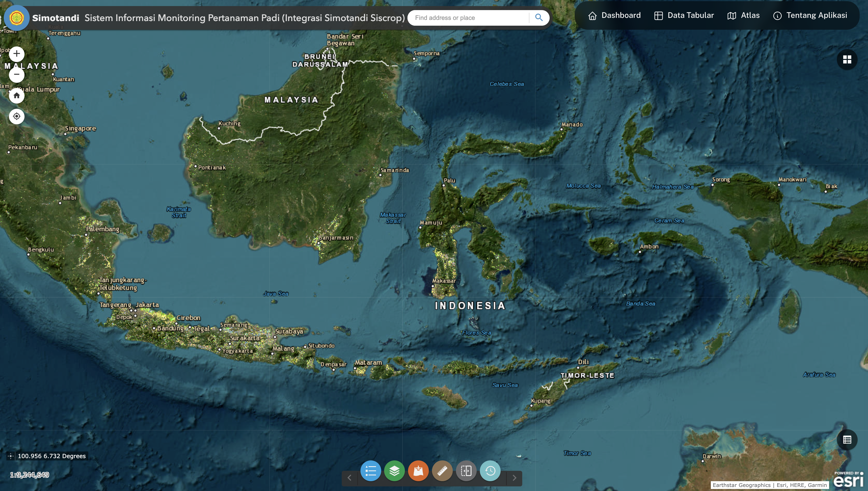Open Data Tabular menu item
The width and height of the screenshot is (868, 491).
[684, 16]
